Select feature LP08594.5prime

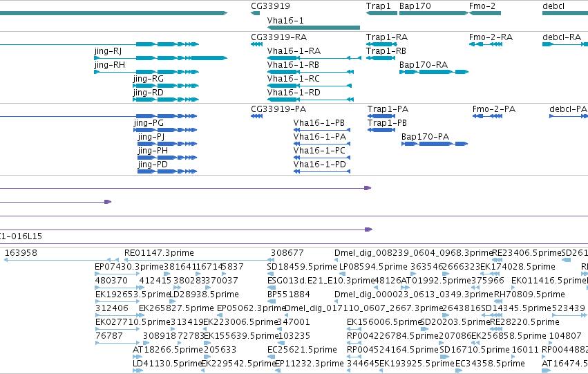(x=374, y=267)
